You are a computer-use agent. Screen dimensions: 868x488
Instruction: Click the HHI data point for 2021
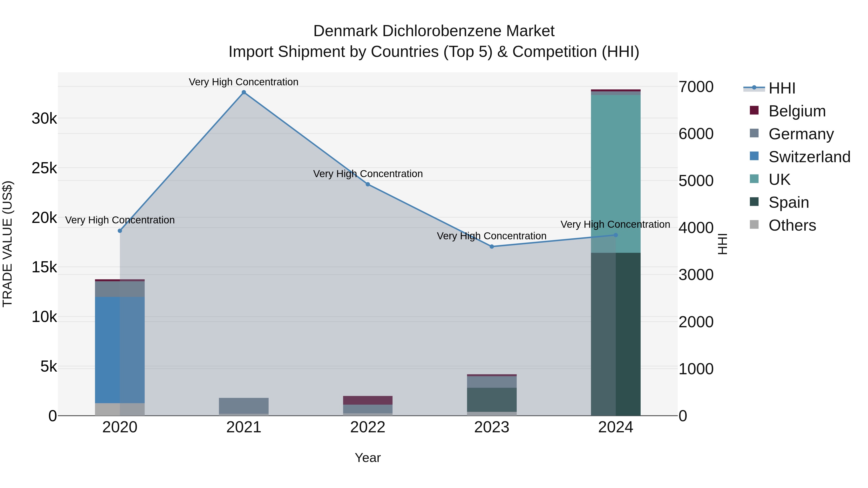point(244,92)
